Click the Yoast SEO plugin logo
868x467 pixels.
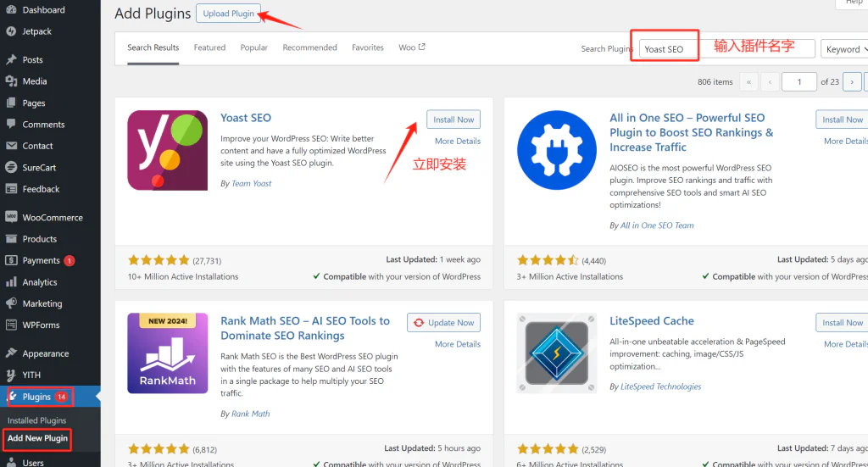[167, 150]
